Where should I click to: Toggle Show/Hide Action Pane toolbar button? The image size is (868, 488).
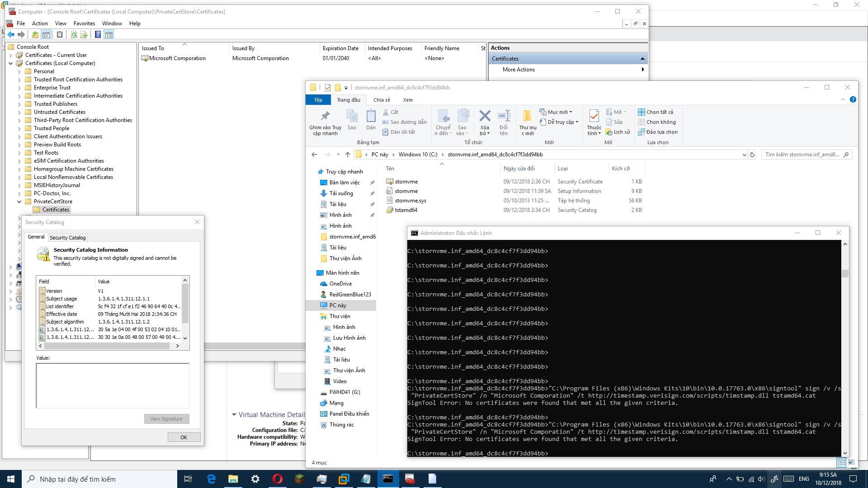108,35
